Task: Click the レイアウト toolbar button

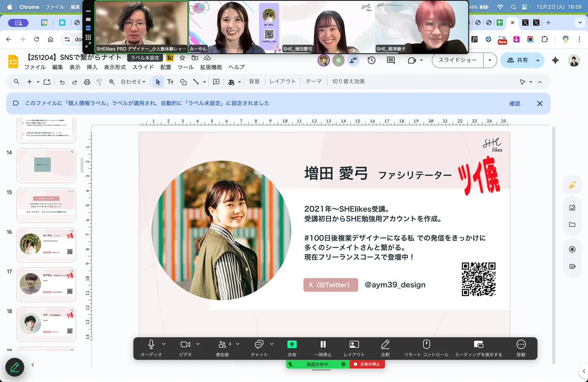Action: point(283,81)
